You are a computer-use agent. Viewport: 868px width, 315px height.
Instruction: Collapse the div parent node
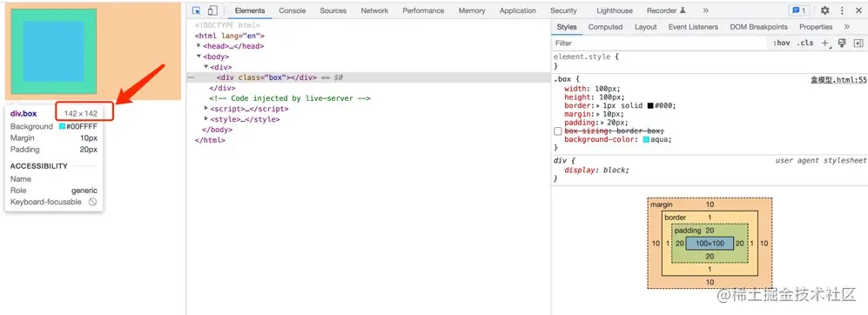[206, 67]
